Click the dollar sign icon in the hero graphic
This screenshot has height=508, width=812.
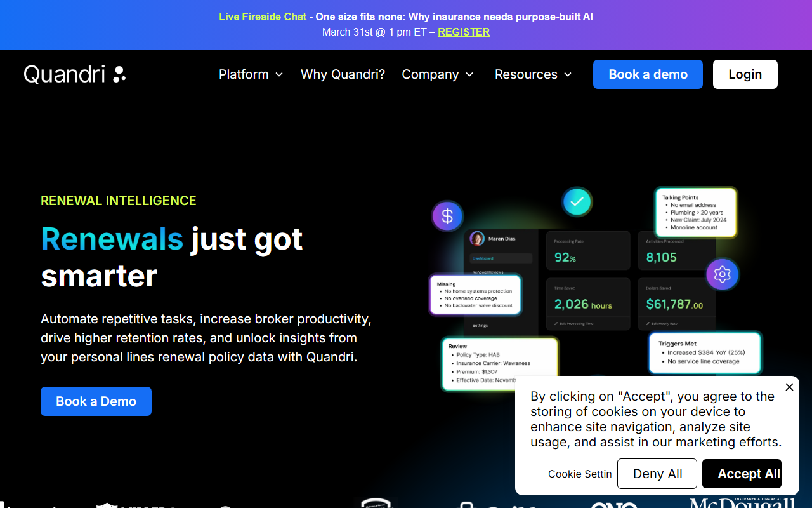point(447,216)
